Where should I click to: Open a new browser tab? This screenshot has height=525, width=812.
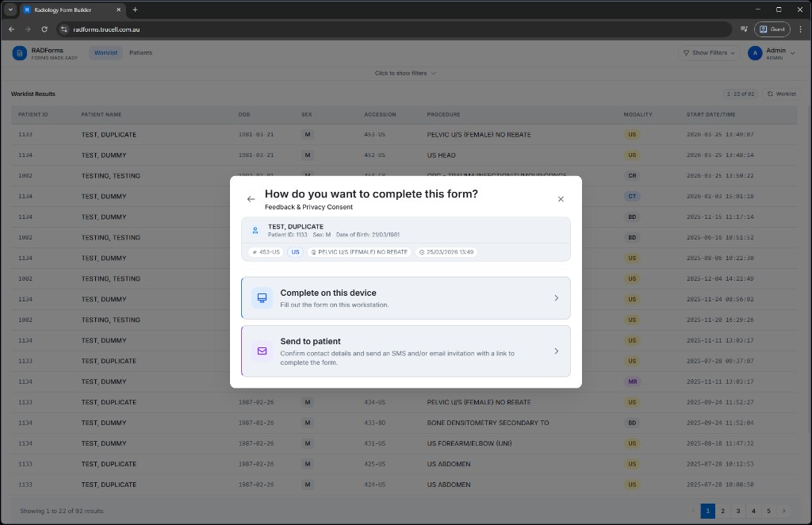(x=135, y=10)
